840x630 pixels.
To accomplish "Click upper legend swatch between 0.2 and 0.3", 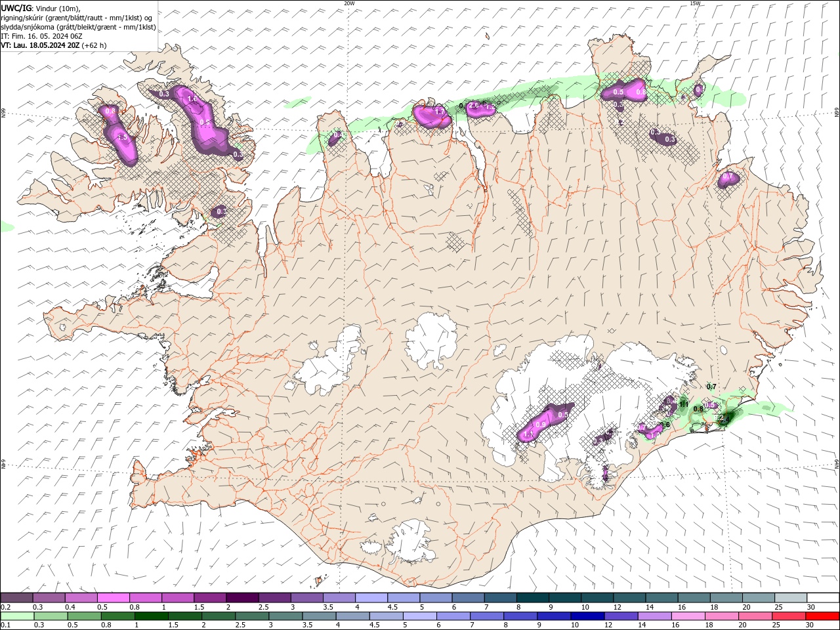I will (x=16, y=598).
